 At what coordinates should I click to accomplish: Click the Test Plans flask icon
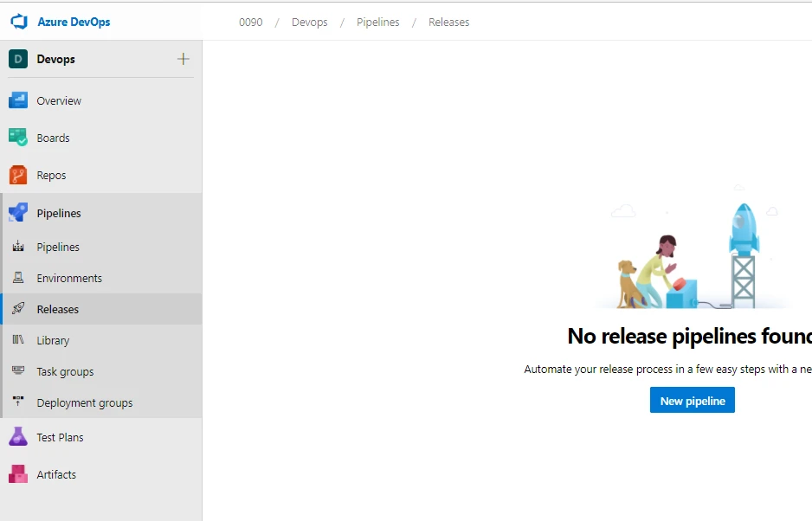pos(18,437)
